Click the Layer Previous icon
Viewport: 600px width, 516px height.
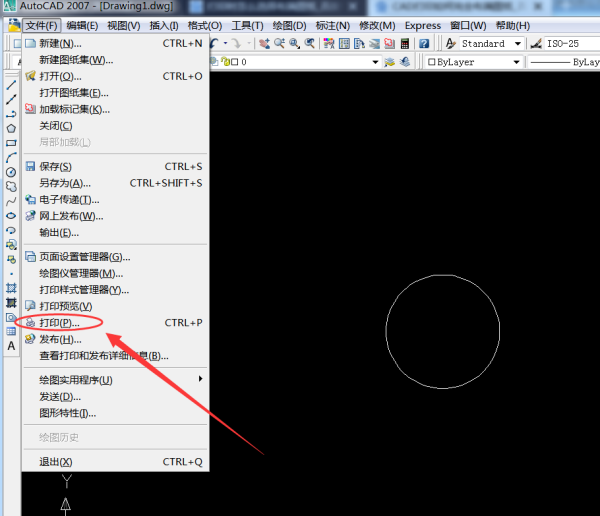(405, 62)
